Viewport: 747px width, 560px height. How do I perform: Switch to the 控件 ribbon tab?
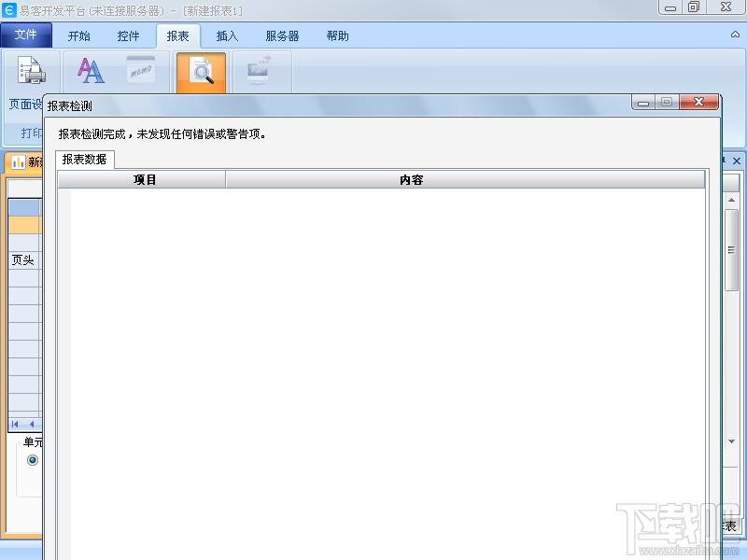(x=128, y=36)
